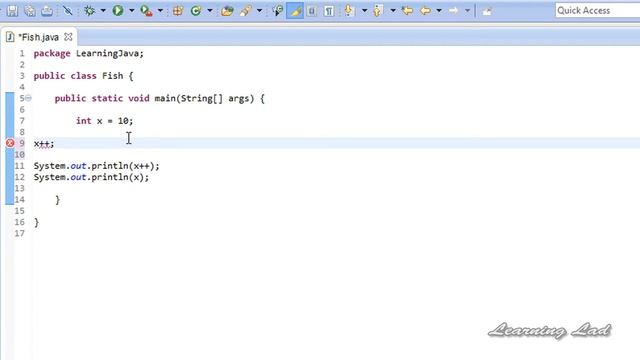Click line number 10 in the gutter
This screenshot has width=640, height=360.
pos(19,155)
